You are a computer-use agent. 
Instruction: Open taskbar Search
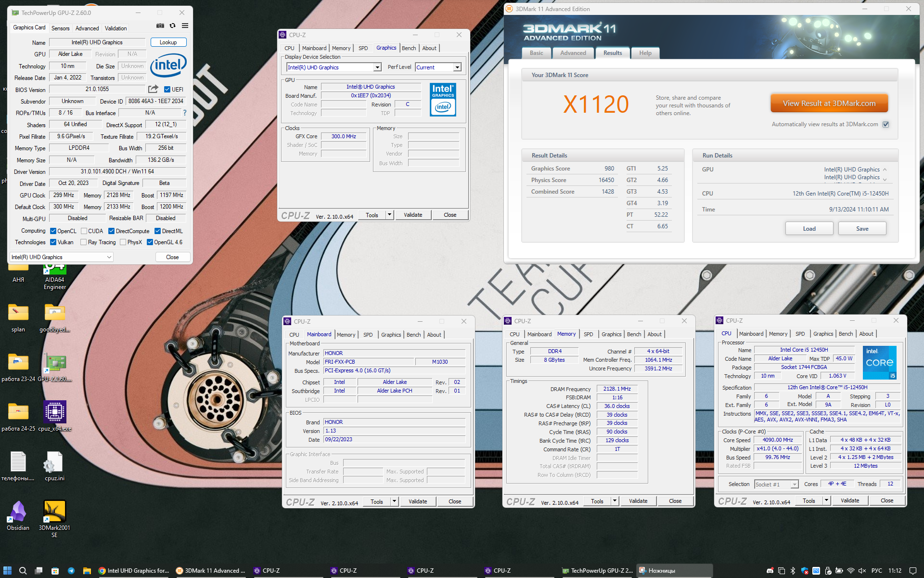tap(23, 570)
